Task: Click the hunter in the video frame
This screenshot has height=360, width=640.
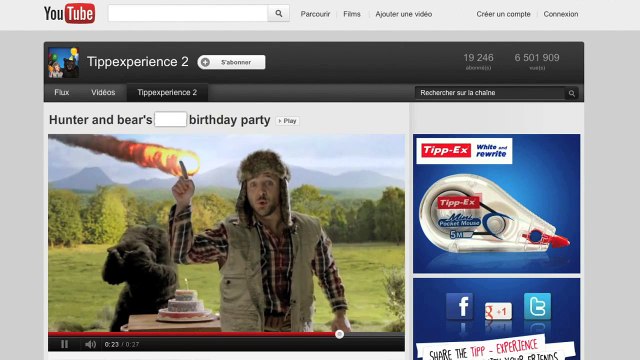Action: (261, 241)
